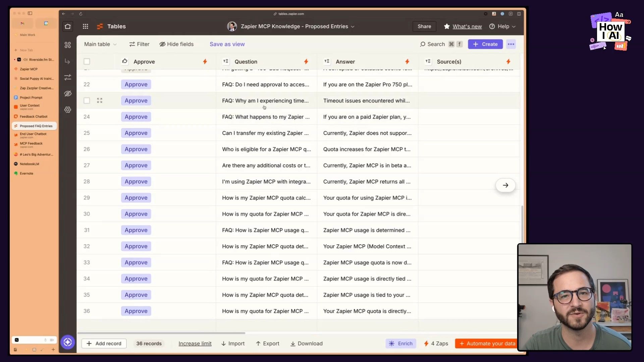Click the Question column text type icon
The image size is (644, 362).
click(226, 61)
